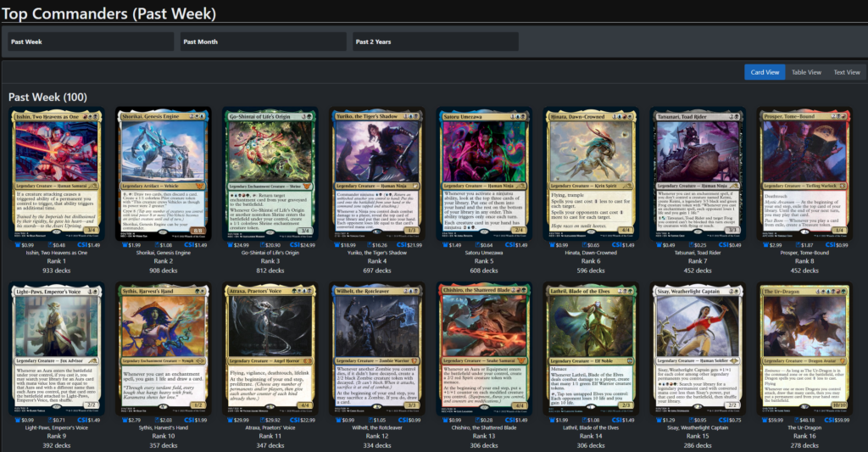Click CSI logo under Satoru Umezawa card
This screenshot has width=868, height=452.
(x=509, y=245)
